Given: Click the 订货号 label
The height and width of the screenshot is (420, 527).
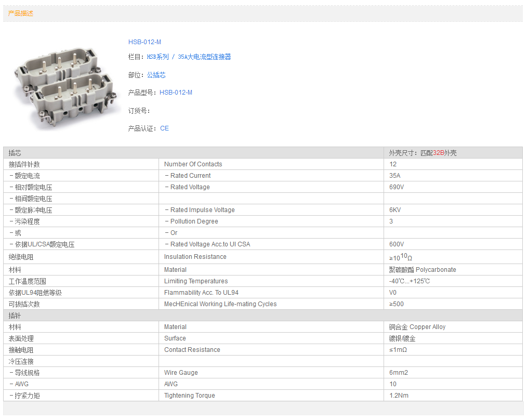Looking at the screenshot, I should click(139, 111).
